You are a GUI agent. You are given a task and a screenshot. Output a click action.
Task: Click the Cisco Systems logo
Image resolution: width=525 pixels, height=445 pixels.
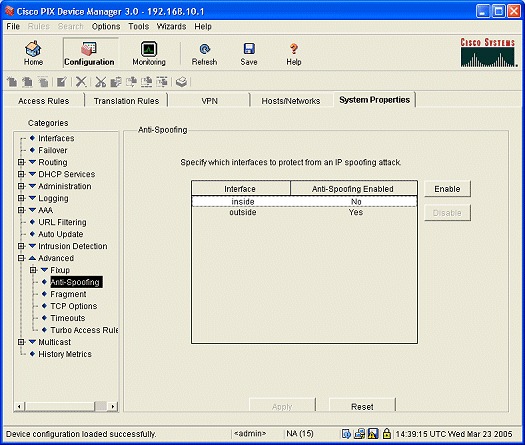488,53
